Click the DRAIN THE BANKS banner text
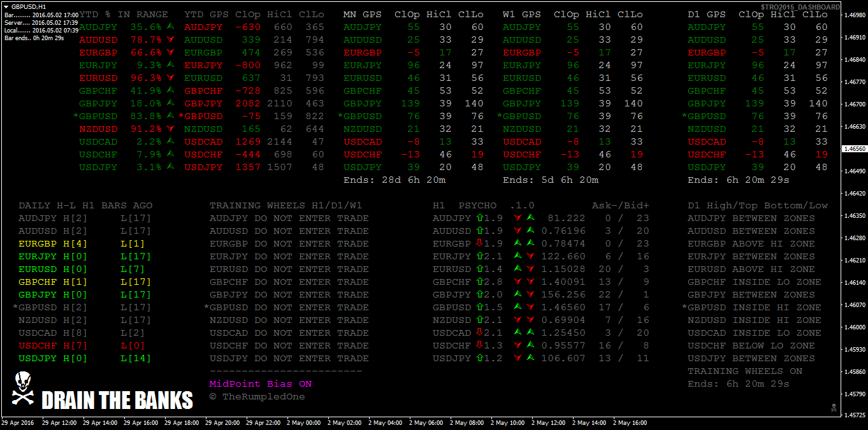Viewport: 868px width, 430px height. coord(117,401)
